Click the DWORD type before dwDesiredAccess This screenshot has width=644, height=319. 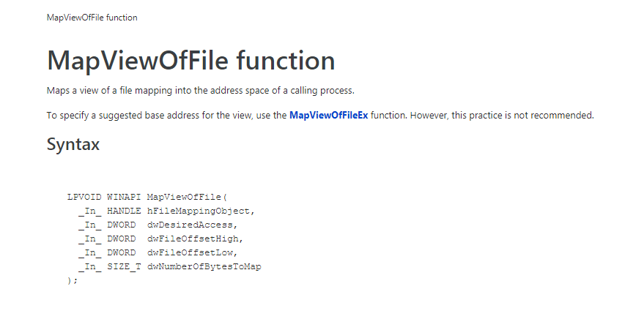point(121,225)
